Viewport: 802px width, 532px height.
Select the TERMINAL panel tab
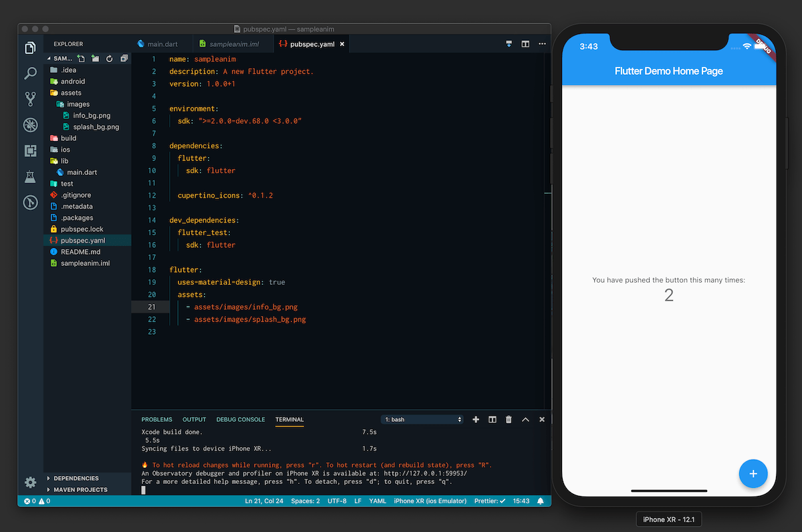pyautogui.click(x=289, y=420)
